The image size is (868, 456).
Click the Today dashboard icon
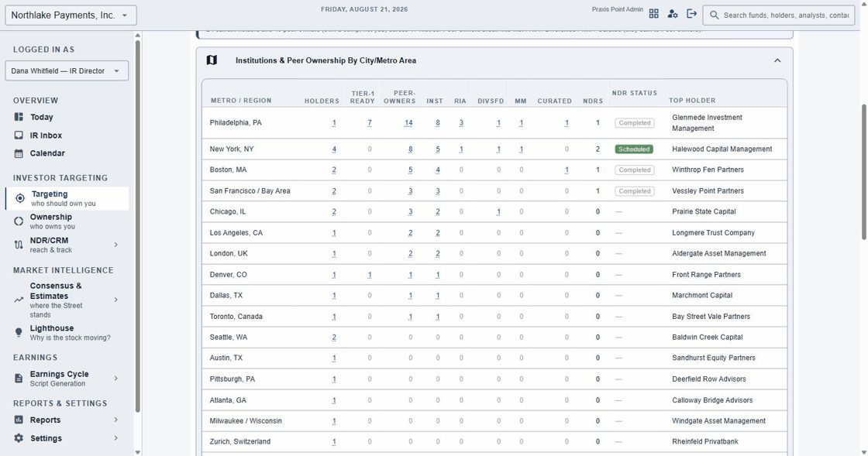[19, 117]
